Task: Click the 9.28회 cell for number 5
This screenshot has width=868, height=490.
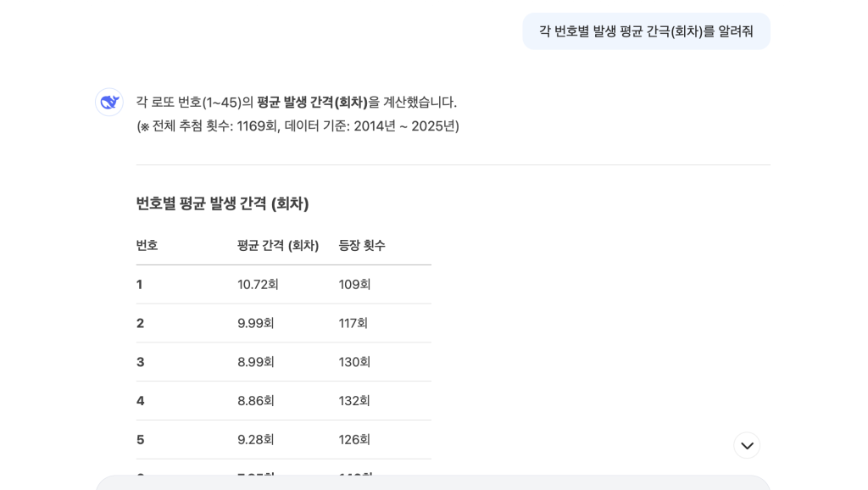Action: pos(256,440)
